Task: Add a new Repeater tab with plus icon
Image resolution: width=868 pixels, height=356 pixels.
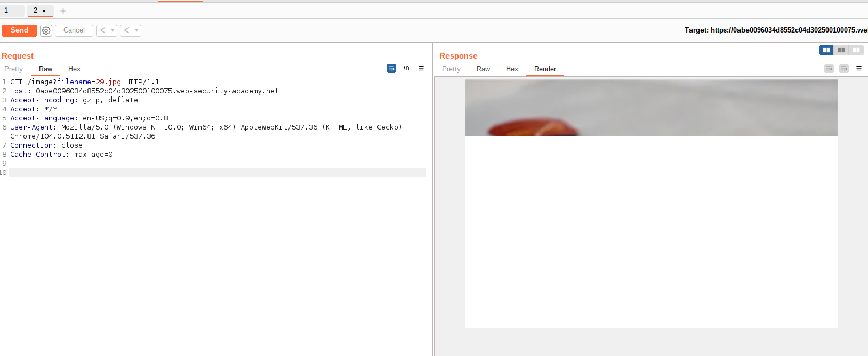Action: (x=63, y=11)
